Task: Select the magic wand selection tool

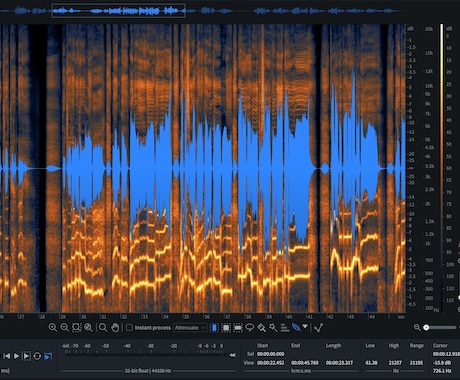Action: point(273,328)
